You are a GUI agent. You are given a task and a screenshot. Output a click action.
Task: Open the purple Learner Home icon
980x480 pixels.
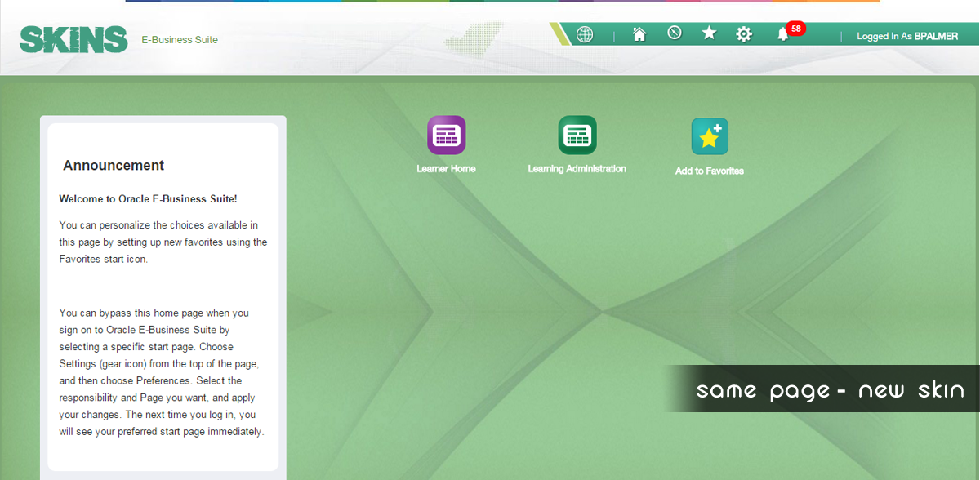click(447, 135)
